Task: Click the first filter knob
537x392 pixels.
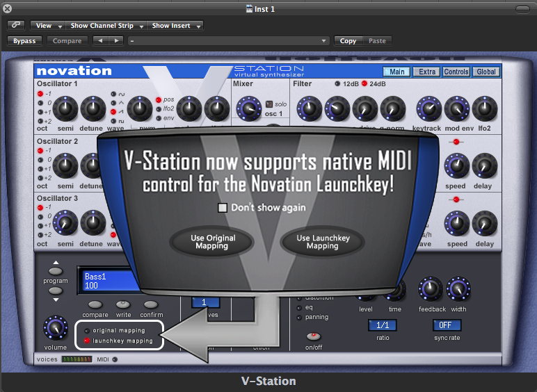Action: pos(309,109)
